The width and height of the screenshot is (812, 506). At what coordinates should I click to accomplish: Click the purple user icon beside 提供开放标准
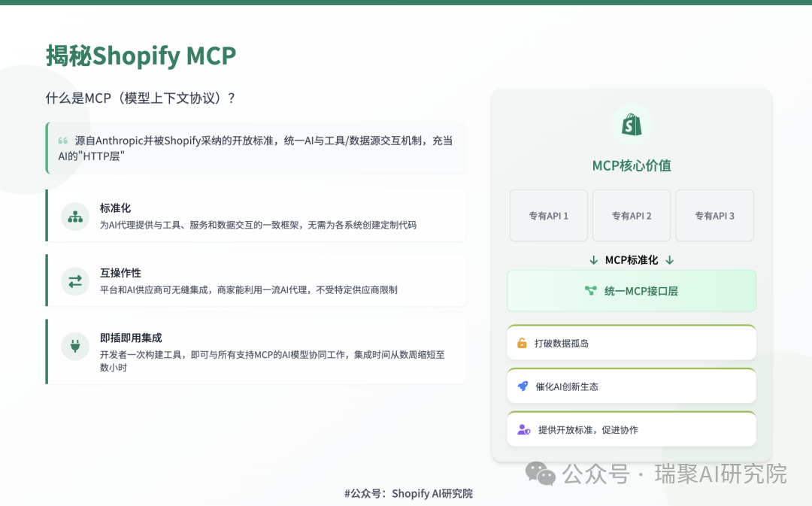pos(523,430)
